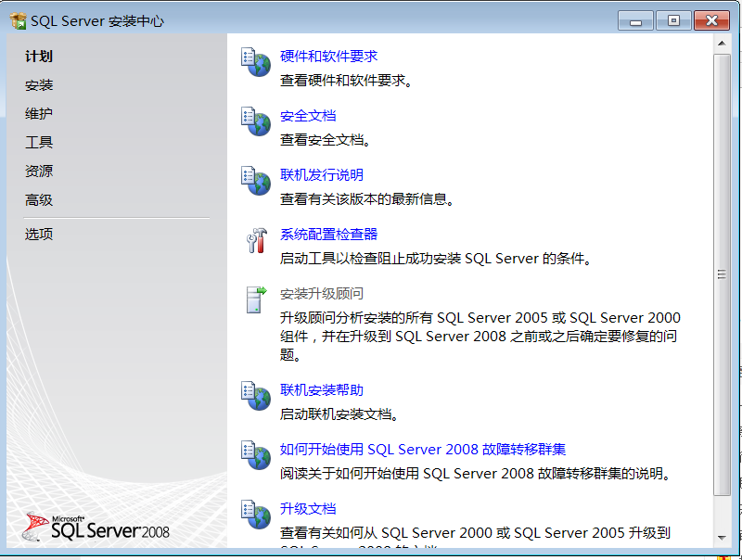742x560 pixels.
Task: Switch to the 工具 category
Action: point(39,143)
